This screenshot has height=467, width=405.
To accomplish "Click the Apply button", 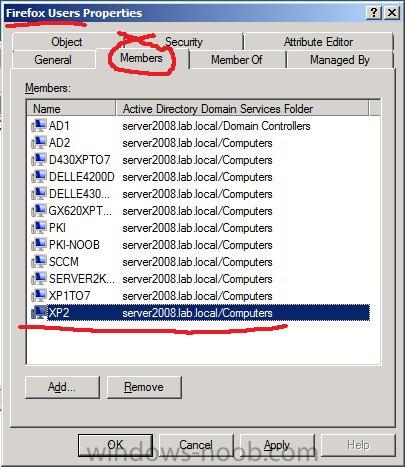I will (x=277, y=445).
